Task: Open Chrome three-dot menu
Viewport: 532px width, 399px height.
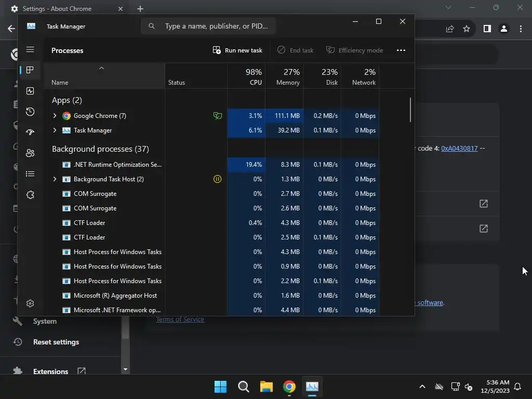Action: (x=521, y=29)
